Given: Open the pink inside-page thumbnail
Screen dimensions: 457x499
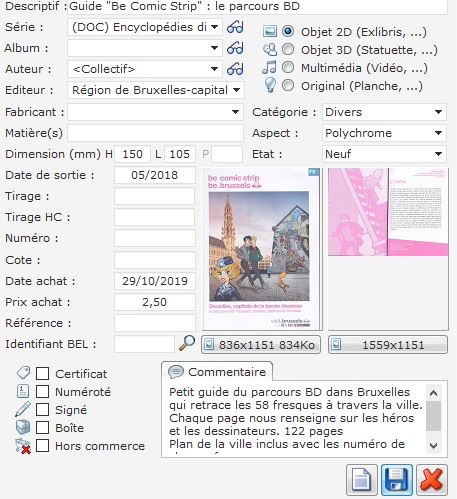Looking at the screenshot, I should pos(388,212).
